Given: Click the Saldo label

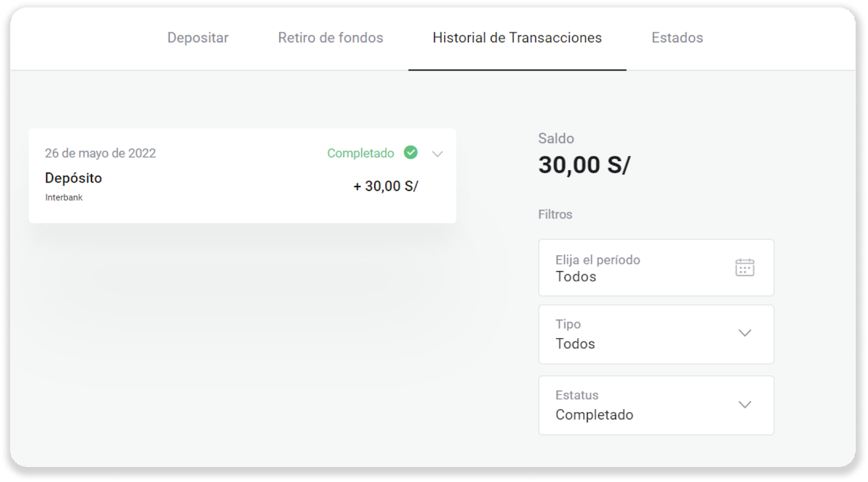Looking at the screenshot, I should [x=556, y=138].
